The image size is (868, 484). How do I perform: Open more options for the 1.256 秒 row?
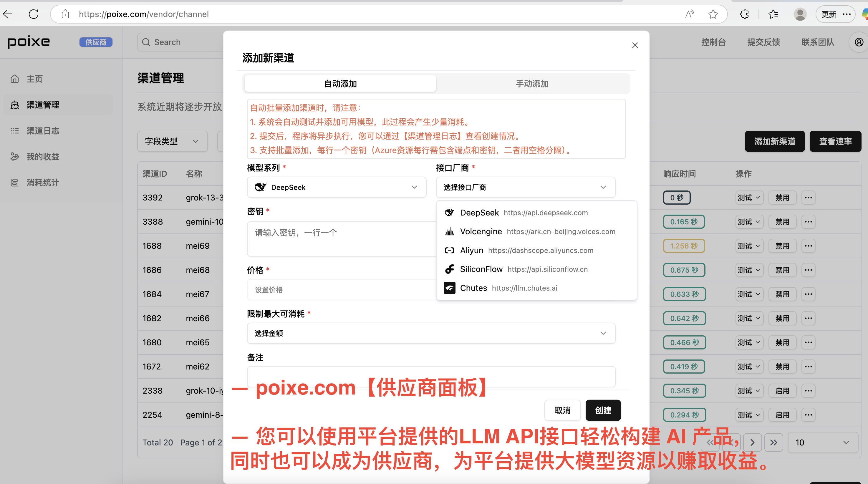coord(808,246)
